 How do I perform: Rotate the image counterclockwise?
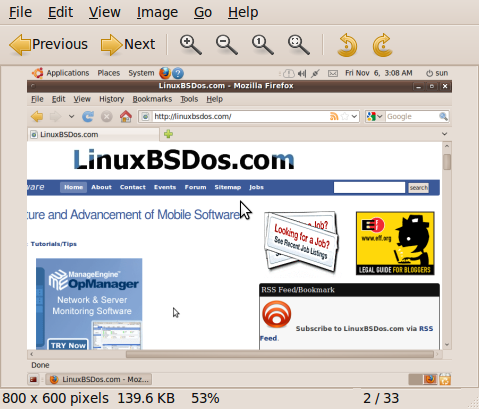(347, 45)
